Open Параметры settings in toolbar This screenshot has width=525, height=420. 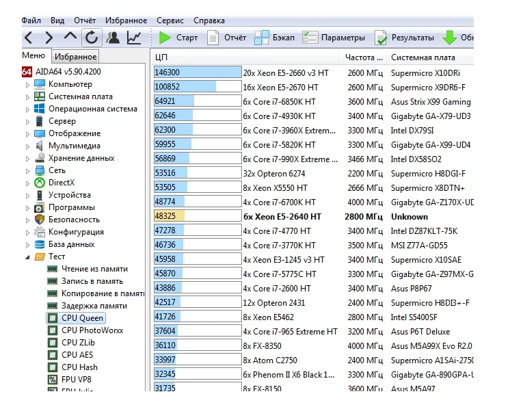[x=334, y=38]
